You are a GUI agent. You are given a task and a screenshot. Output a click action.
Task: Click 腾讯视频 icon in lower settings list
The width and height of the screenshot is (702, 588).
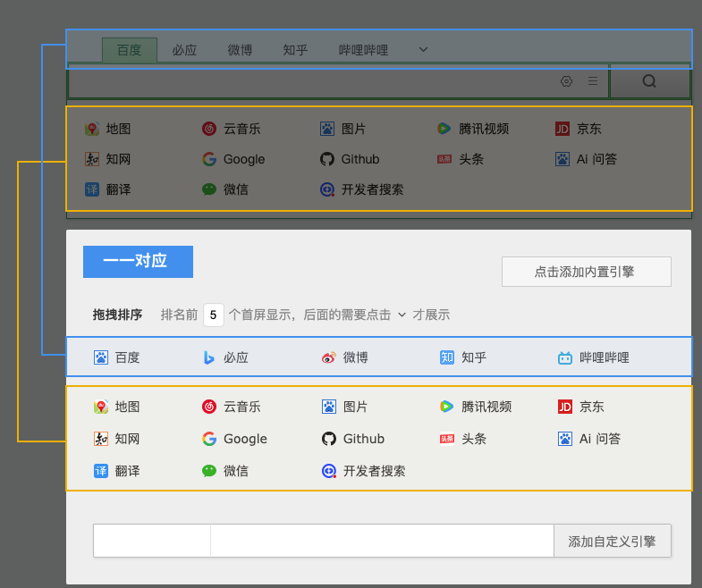click(447, 407)
